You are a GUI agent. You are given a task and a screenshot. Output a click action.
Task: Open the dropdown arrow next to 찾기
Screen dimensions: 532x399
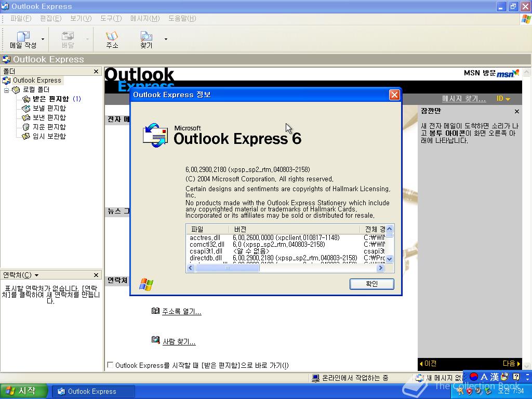click(x=166, y=39)
